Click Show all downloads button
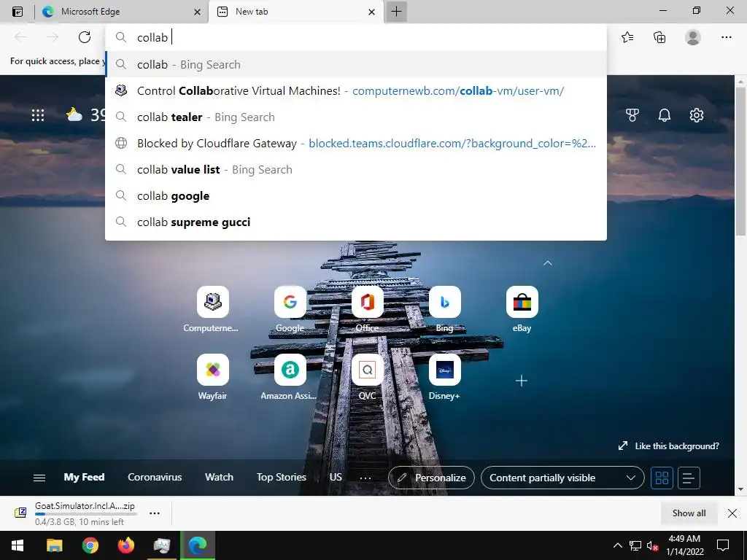The height and width of the screenshot is (560, 747). click(x=689, y=513)
